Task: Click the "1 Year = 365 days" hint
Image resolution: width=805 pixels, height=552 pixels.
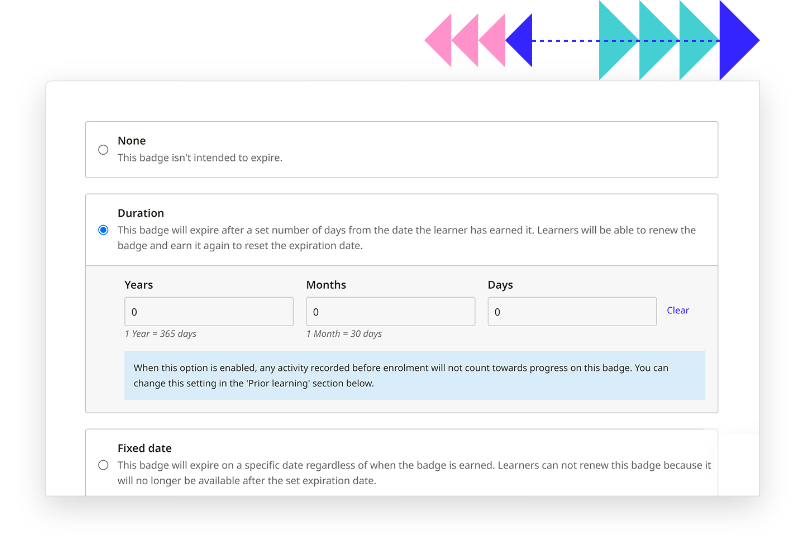Action: (161, 334)
